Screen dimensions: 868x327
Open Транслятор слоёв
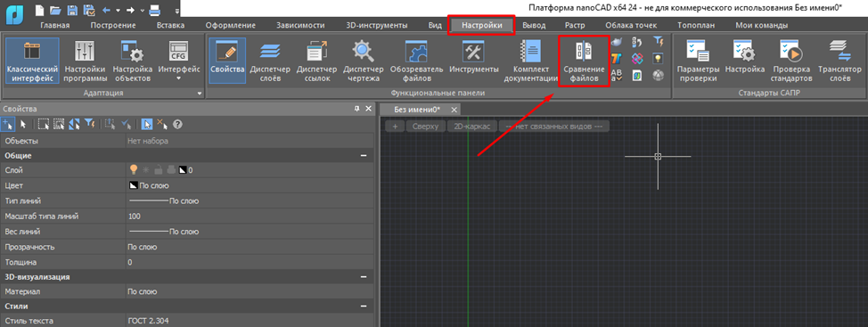(839, 61)
